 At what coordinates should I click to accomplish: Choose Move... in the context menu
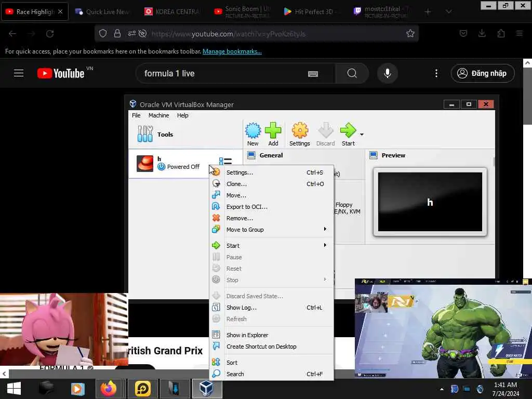[271, 195]
